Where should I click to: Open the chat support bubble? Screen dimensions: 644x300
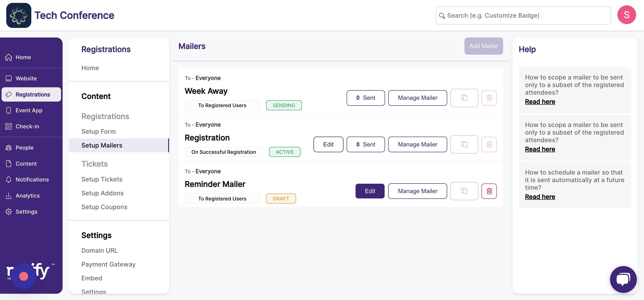tap(623, 279)
